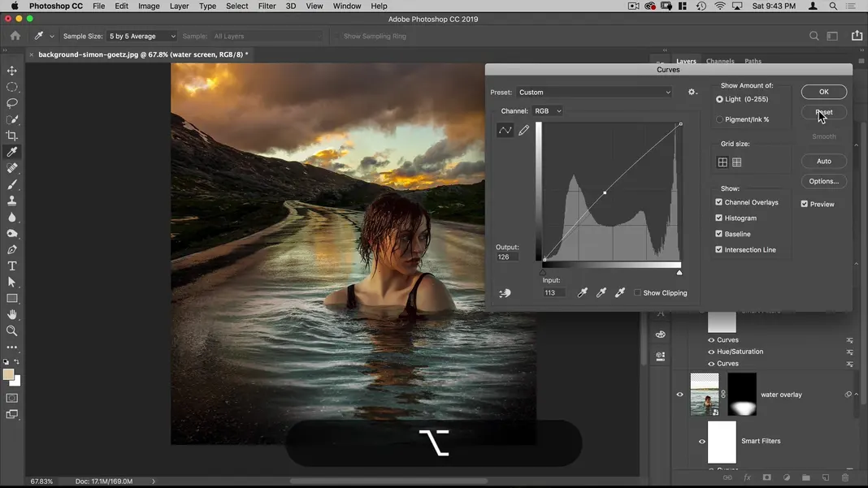868x488 pixels.
Task: Collapse the water overlay layer filters
Action: point(857,395)
